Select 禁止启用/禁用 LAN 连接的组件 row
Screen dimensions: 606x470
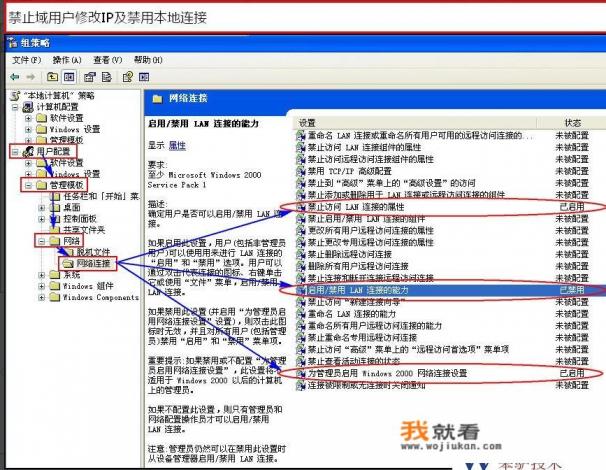[443, 219]
